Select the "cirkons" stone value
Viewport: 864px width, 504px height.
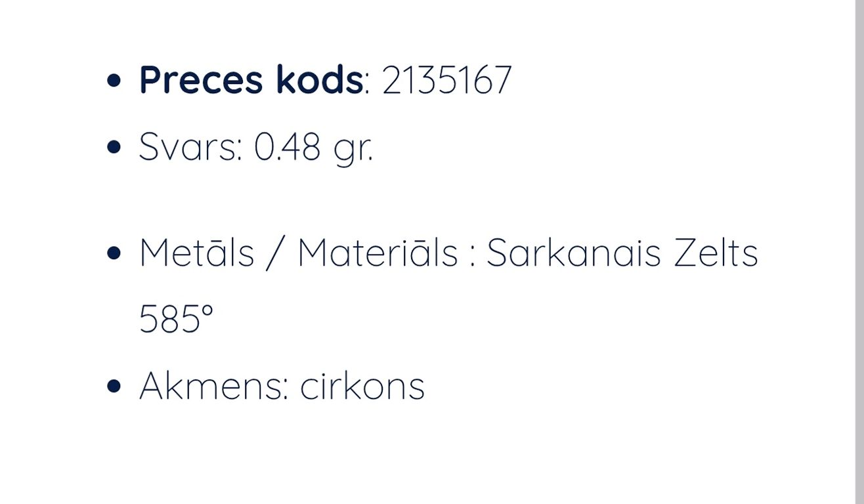pos(362,386)
